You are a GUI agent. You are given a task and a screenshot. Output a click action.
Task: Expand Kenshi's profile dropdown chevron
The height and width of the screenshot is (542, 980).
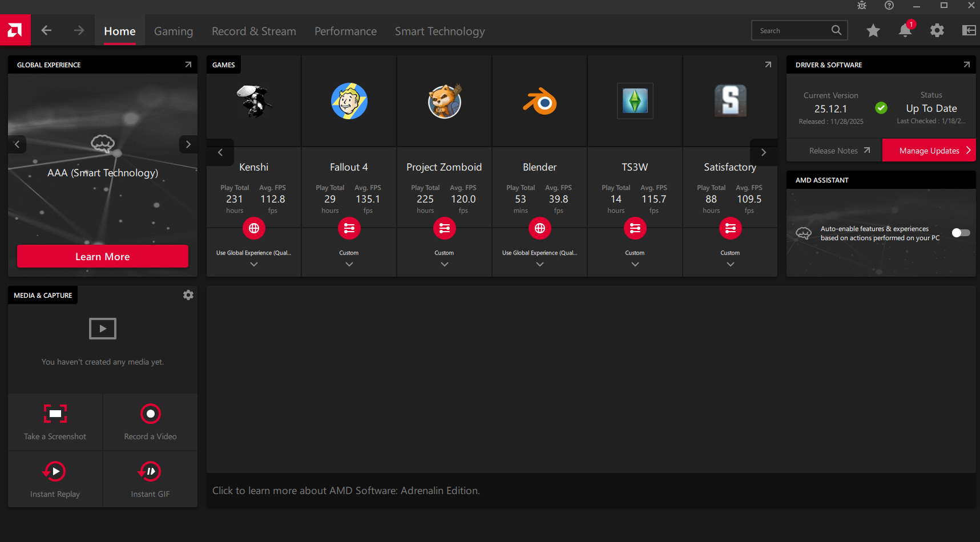coord(254,264)
